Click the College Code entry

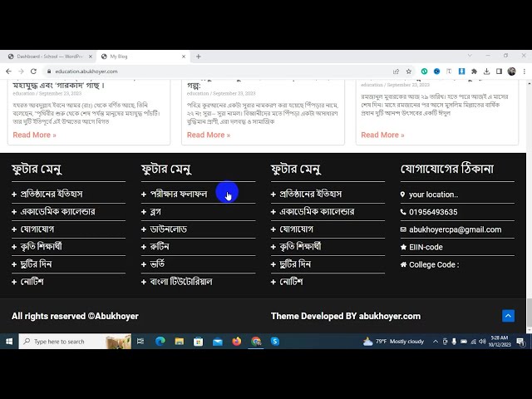434,264
